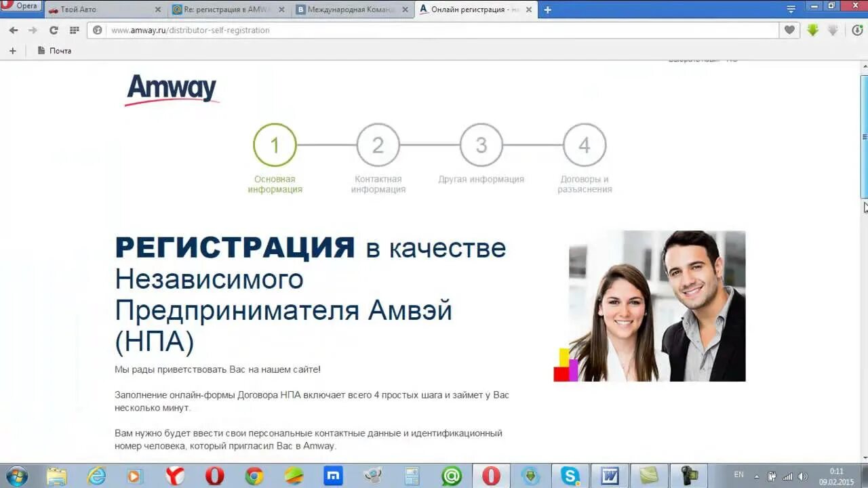The image size is (868, 488).
Task: Open the volume control tray icon
Action: [803, 476]
